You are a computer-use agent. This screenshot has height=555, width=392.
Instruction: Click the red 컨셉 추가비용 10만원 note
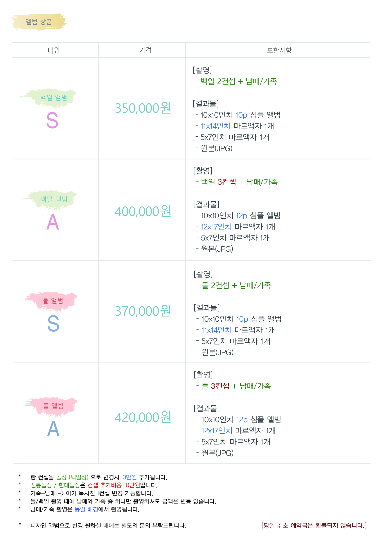point(113,485)
